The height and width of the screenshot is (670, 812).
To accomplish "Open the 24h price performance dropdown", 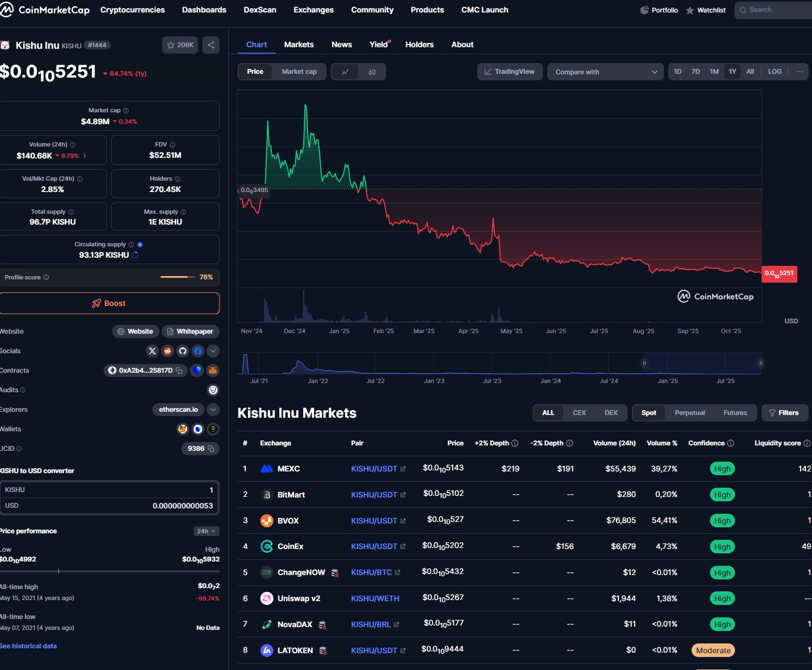I will pos(206,531).
